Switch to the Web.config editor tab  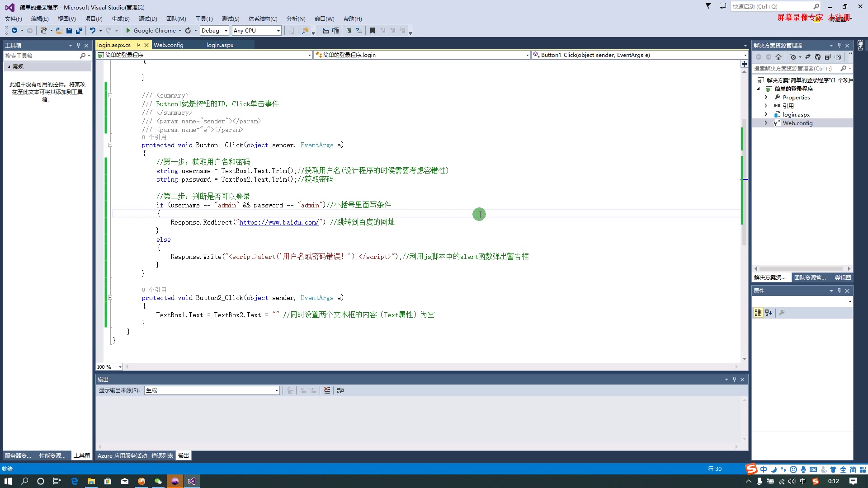coord(169,45)
